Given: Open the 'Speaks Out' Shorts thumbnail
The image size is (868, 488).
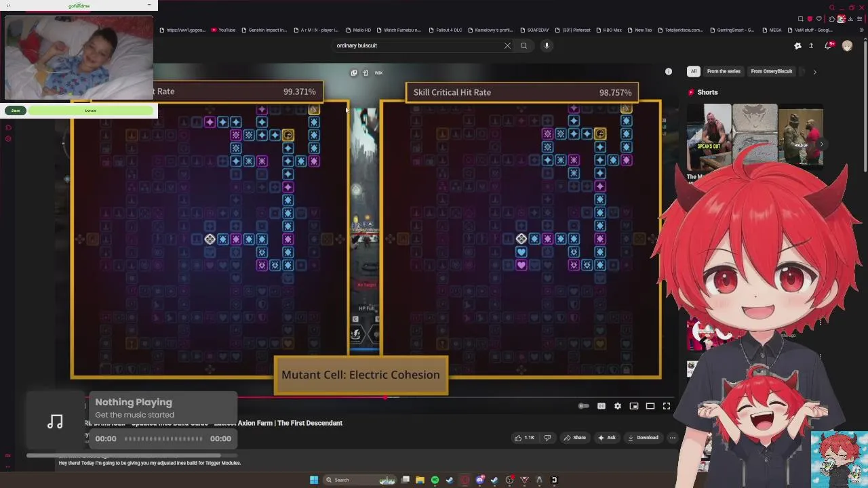Looking at the screenshot, I should pos(709,136).
